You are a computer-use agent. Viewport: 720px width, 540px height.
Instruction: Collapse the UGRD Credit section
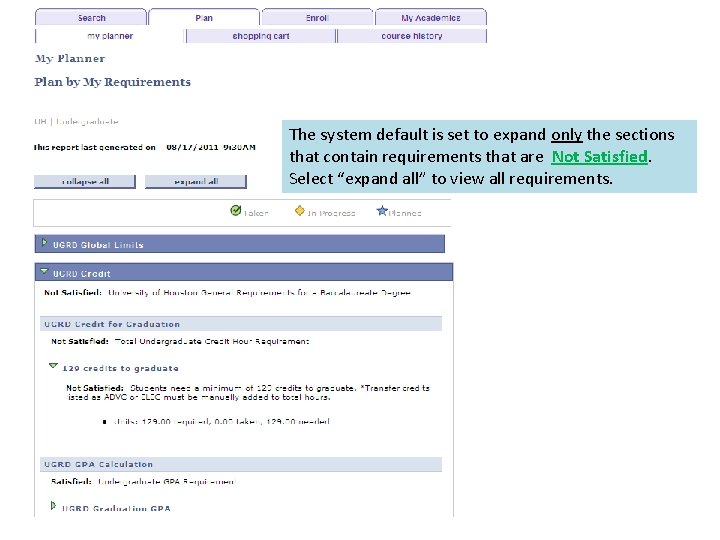[44, 271]
